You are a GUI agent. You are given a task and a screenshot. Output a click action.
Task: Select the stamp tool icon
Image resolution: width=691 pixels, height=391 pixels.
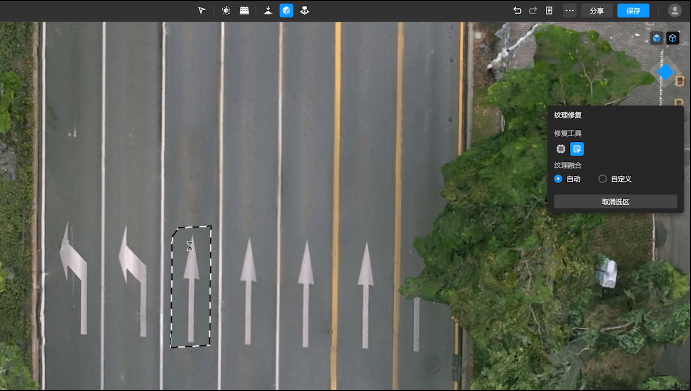pos(305,10)
